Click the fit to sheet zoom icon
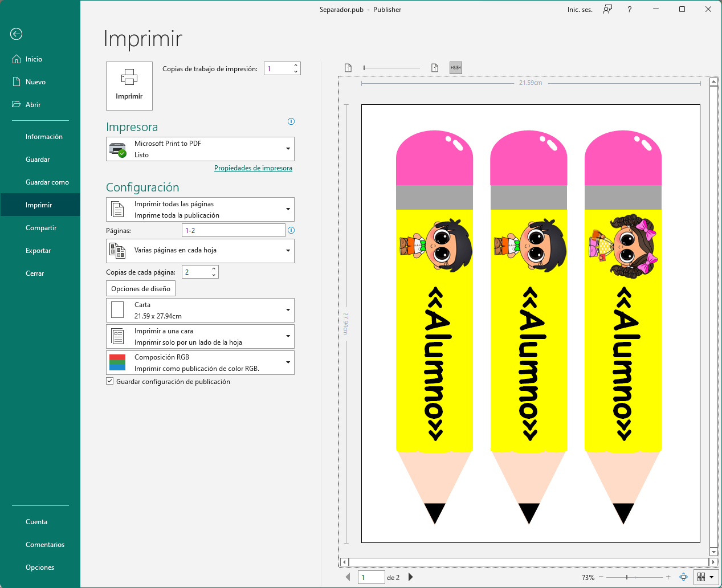722x588 pixels. 683,577
